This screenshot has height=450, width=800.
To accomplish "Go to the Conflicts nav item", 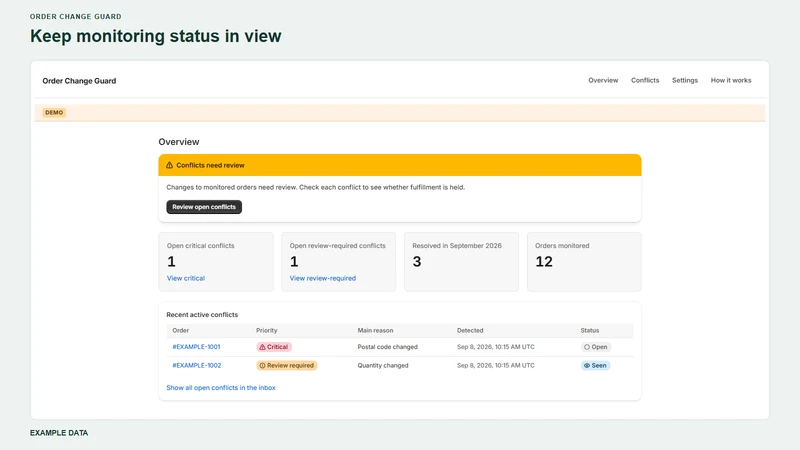I will click(x=644, y=80).
